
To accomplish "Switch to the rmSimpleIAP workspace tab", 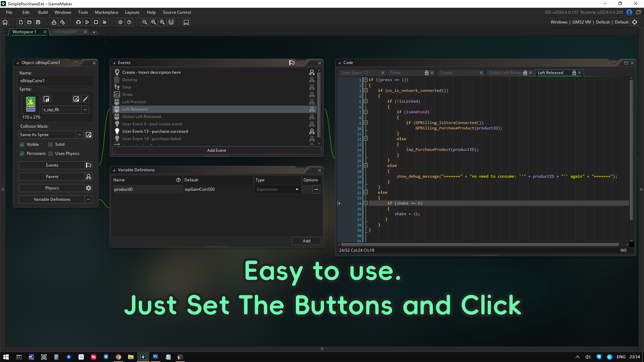I will [x=66, y=32].
